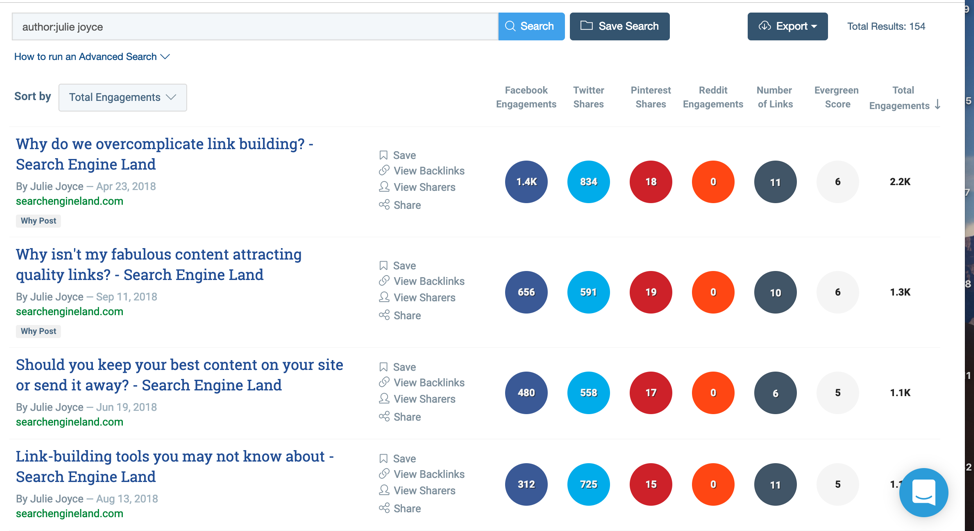This screenshot has height=531, width=974.
Task: Click the 591 Twitter shares circle
Action: (588, 292)
